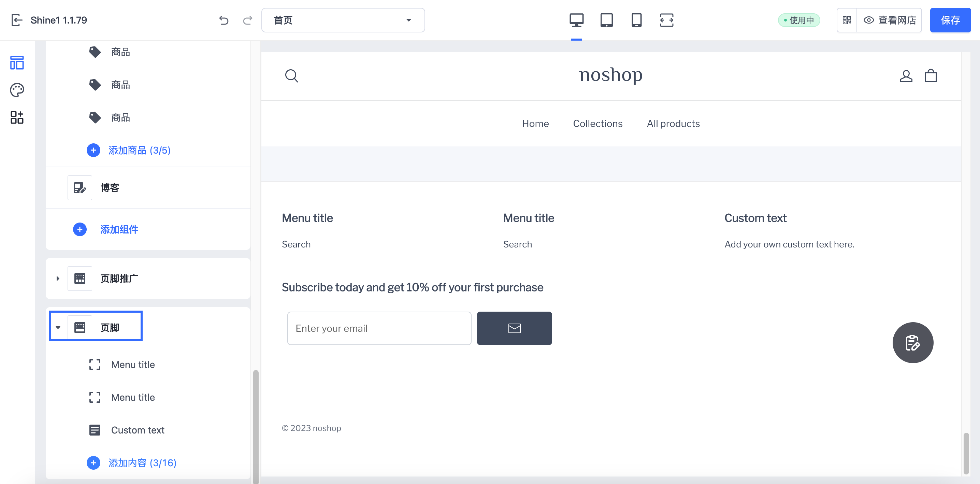Viewport: 980px width, 484px height.
Task: Open the sections layout sidebar tab
Action: (x=17, y=63)
